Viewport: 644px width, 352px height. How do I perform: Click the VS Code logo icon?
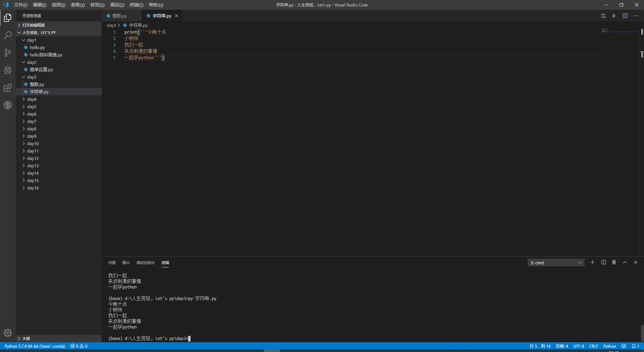click(x=6, y=5)
